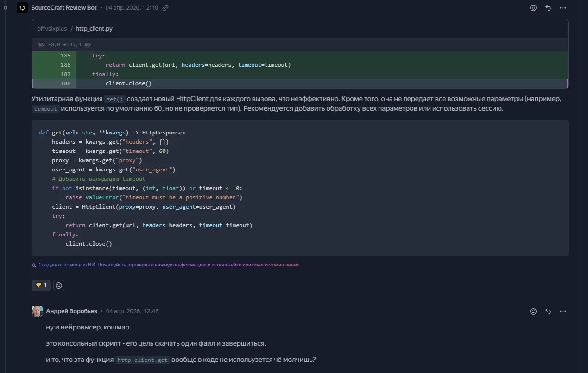The image size is (588, 373).
Task: Click the AI-generated notice sparkle icon
Action: (34, 265)
